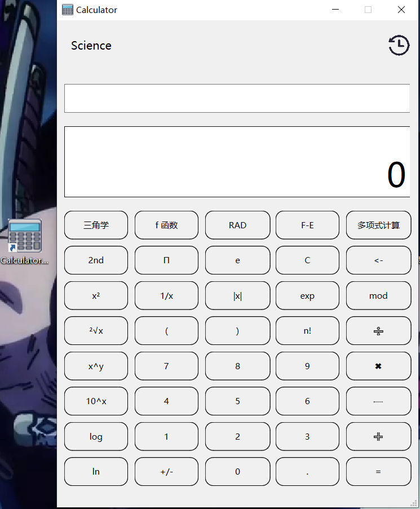Screen dimensions: 420x509
Task: Click the minus operator key
Action: 378,401
